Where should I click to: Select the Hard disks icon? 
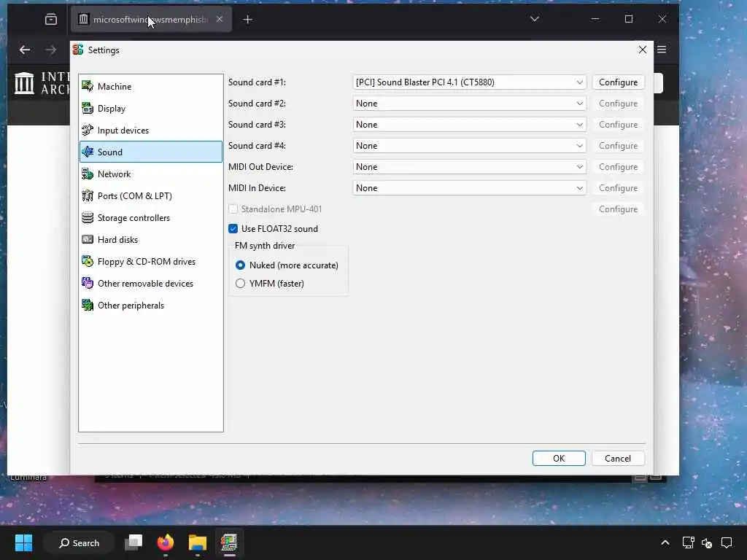coord(88,239)
